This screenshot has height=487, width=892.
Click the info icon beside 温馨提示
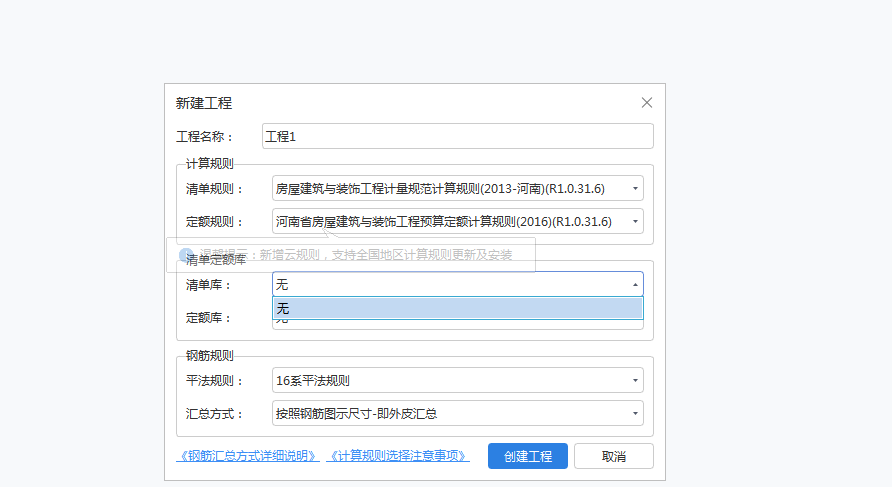(x=186, y=255)
